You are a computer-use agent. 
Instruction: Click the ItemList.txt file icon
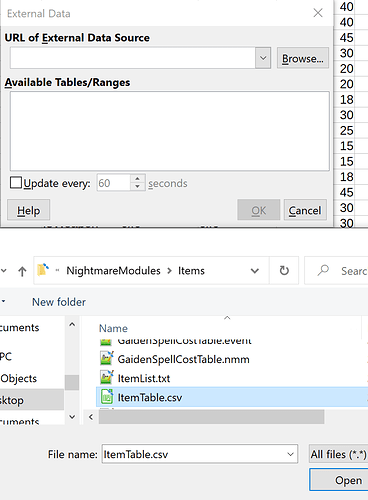[x=107, y=377]
